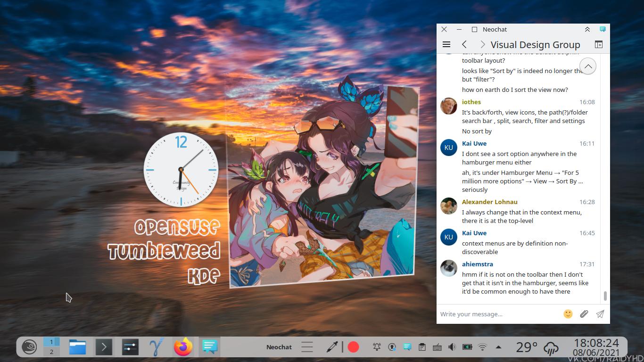The image size is (644, 362).
Task: Open the clipboard tray icon
Action: [422, 347]
